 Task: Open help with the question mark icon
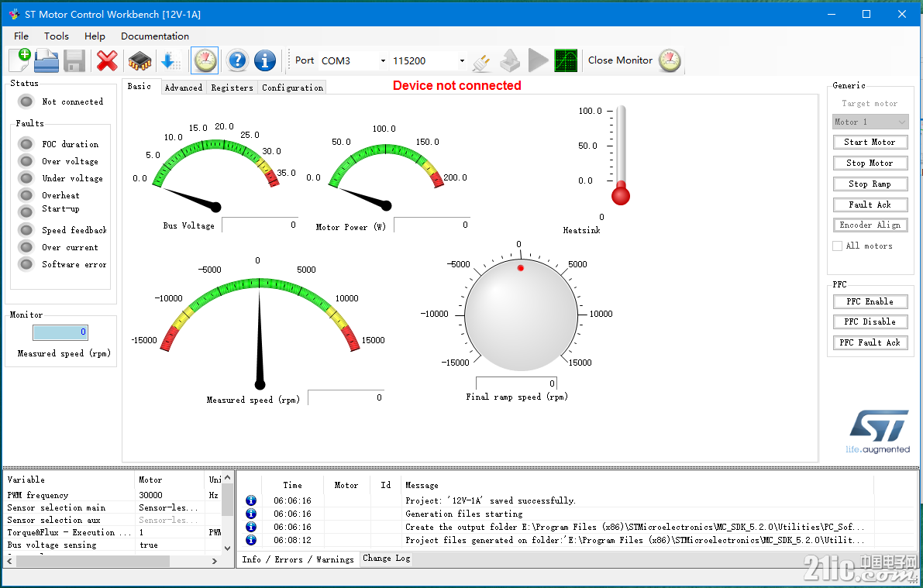237,60
